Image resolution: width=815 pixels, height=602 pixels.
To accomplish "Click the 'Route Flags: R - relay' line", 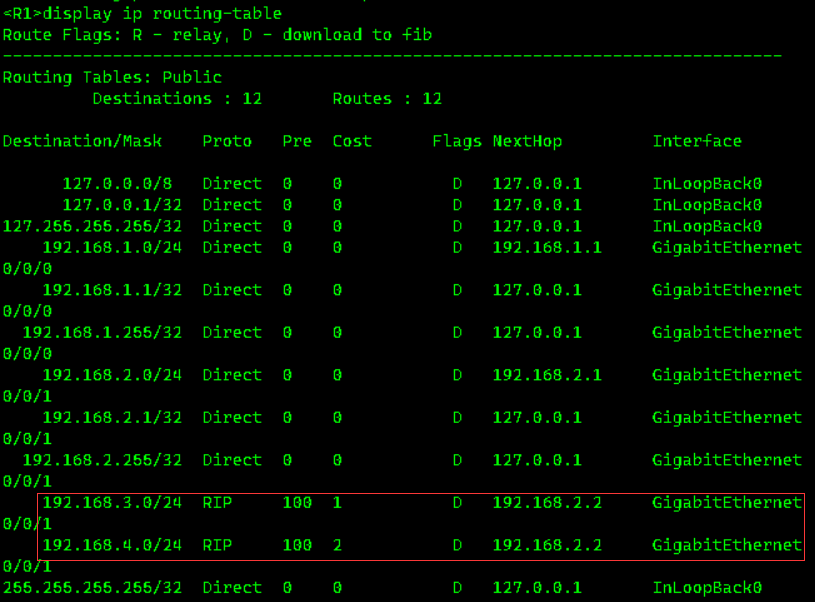I will pyautogui.click(x=217, y=34).
